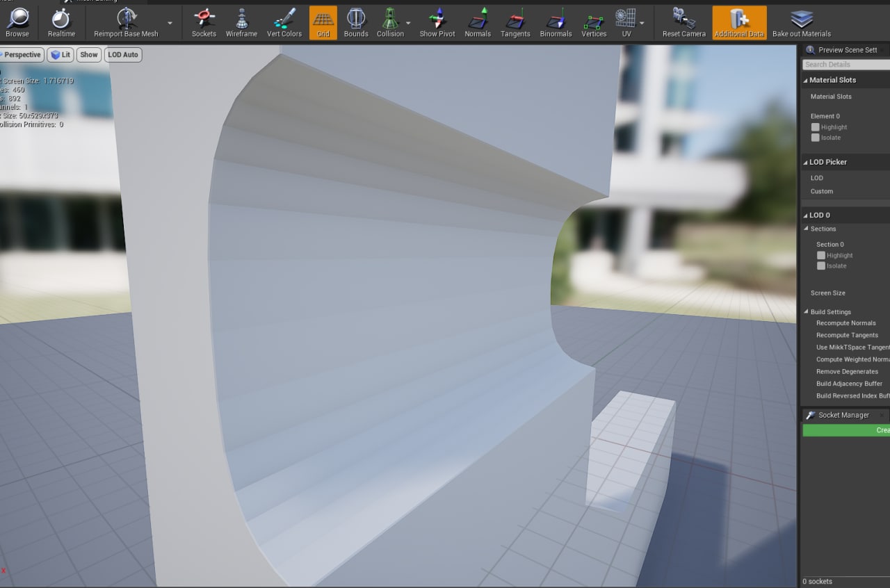The height and width of the screenshot is (588, 890).
Task: Click the LOD row in LOD Picker
Action: (817, 178)
